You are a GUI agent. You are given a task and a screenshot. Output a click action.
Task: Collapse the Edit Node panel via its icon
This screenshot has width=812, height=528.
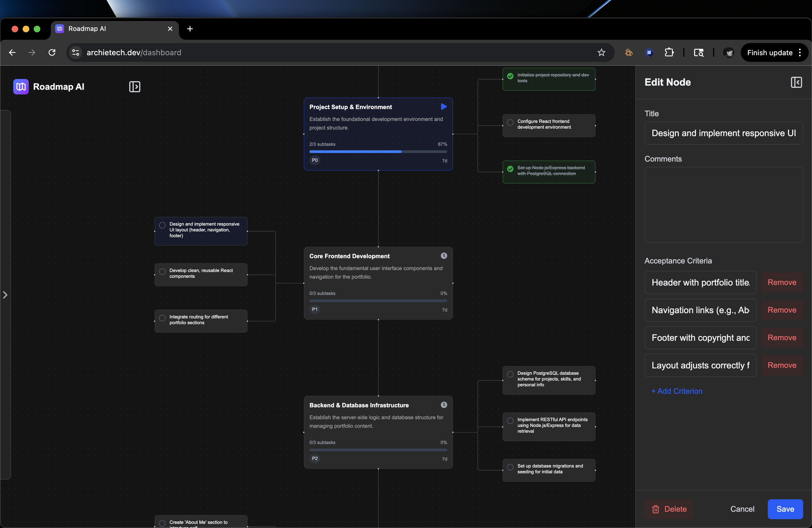[x=796, y=82]
